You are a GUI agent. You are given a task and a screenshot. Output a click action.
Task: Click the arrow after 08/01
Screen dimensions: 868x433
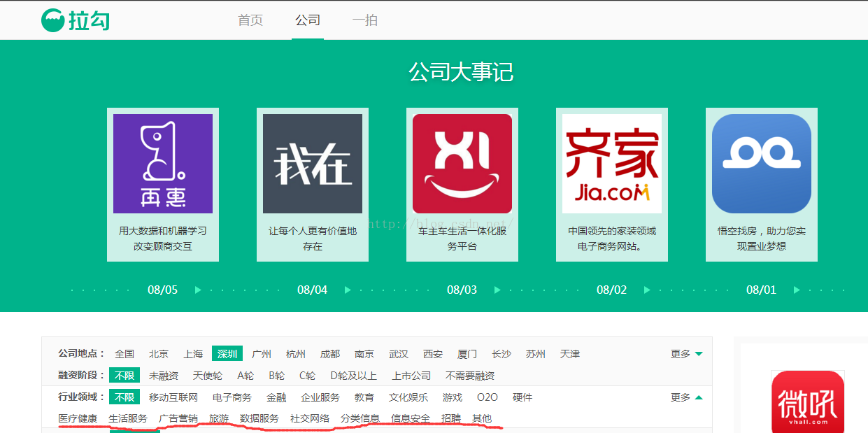point(797,290)
